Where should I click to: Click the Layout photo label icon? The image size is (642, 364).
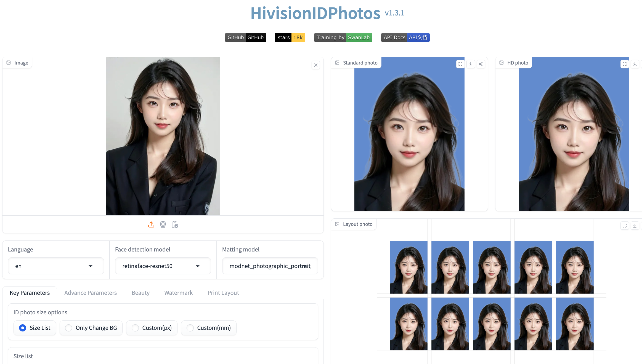point(337,224)
